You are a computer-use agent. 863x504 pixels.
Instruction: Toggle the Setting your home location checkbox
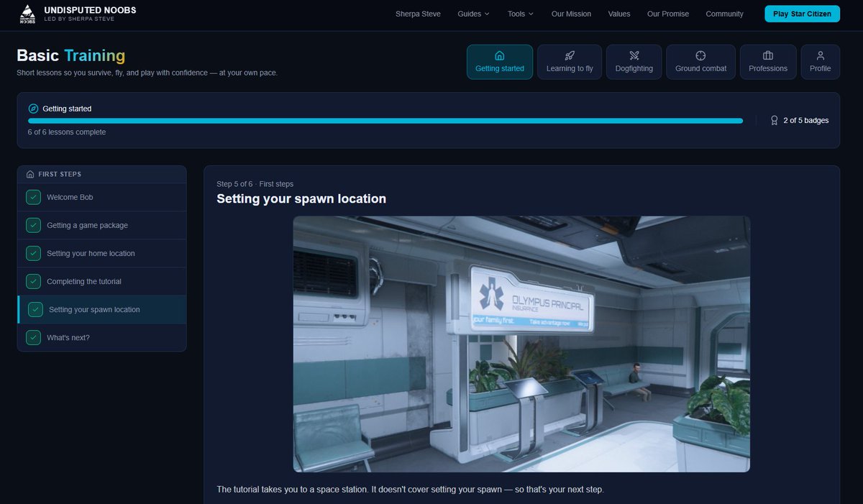(x=33, y=253)
